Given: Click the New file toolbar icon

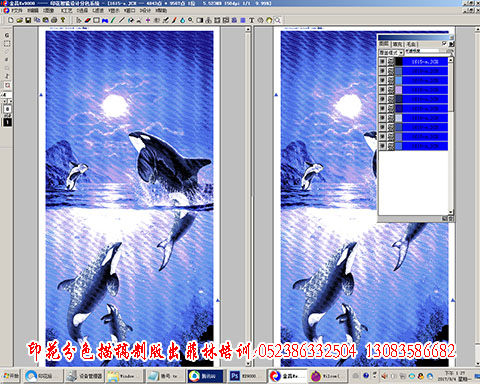Looking at the screenshot, I should [11, 20].
